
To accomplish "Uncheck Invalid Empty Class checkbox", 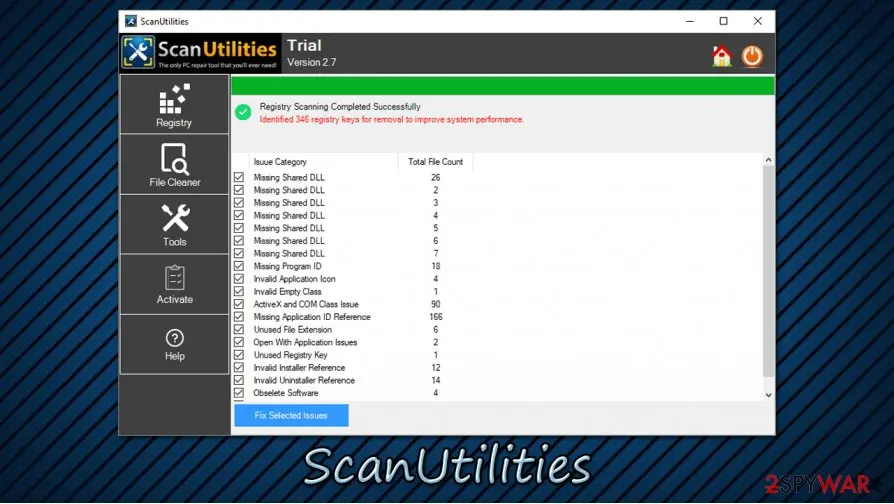I will [x=239, y=291].
